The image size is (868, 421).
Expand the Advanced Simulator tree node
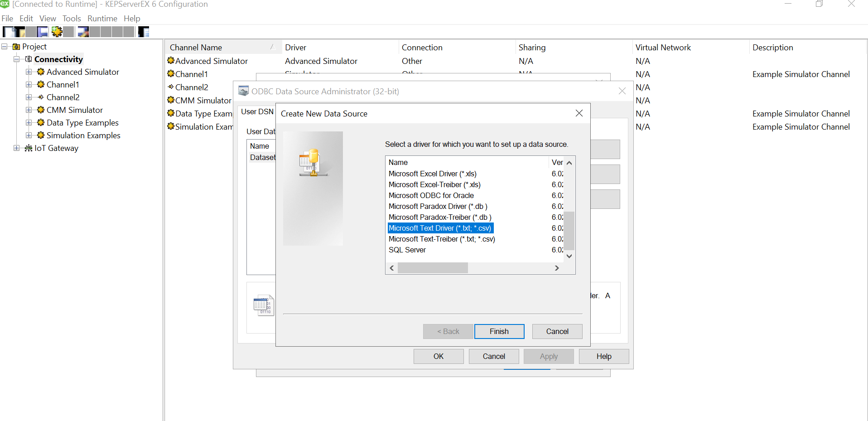click(29, 72)
